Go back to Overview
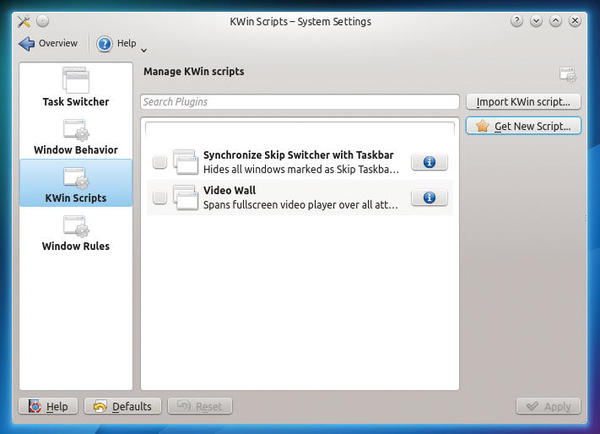Screen dimensions: 600x434 (x=48, y=43)
